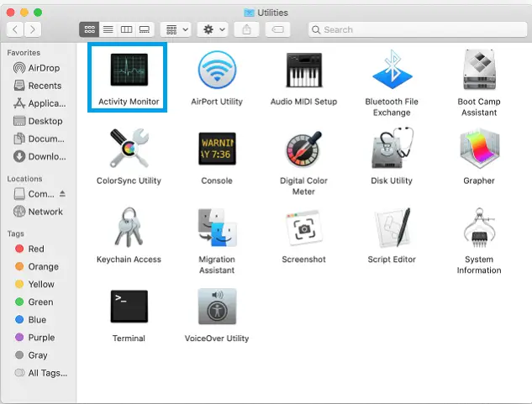The image size is (532, 404).
Task: Navigate back with the back arrow
Action: 14,29
